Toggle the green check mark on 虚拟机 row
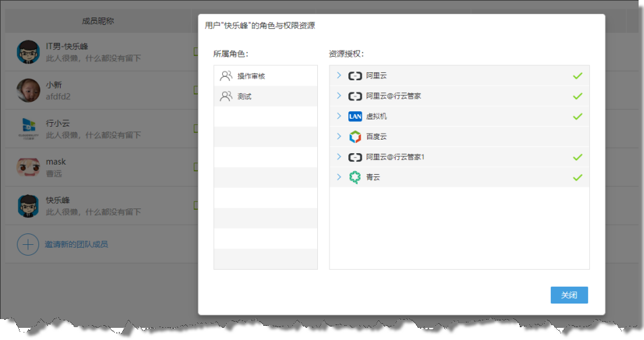This screenshot has height=340, width=644. pos(577,117)
